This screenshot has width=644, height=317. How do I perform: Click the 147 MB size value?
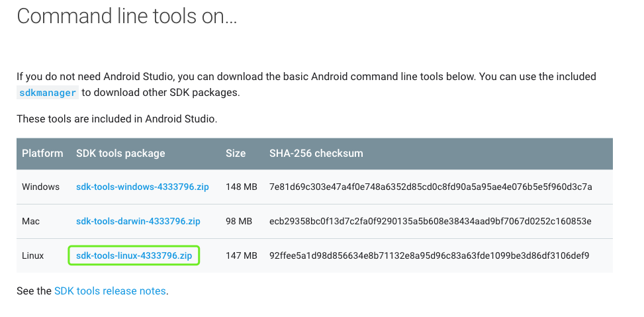point(241,255)
